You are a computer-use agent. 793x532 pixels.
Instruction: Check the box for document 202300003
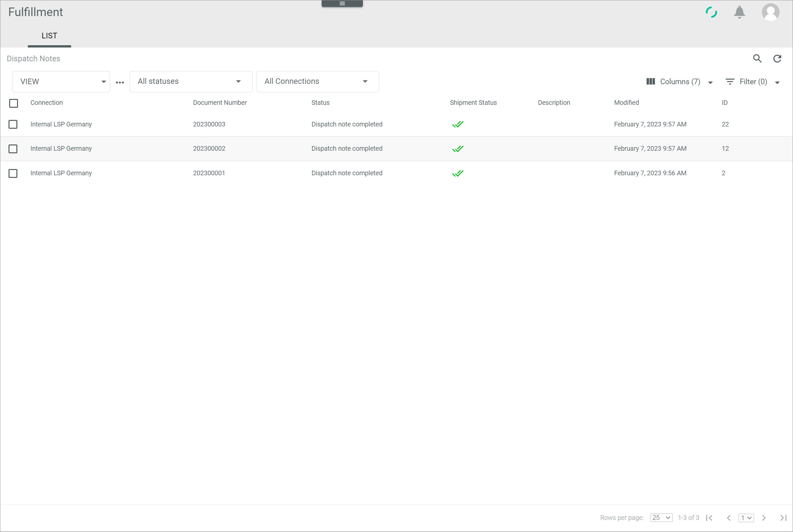point(13,124)
